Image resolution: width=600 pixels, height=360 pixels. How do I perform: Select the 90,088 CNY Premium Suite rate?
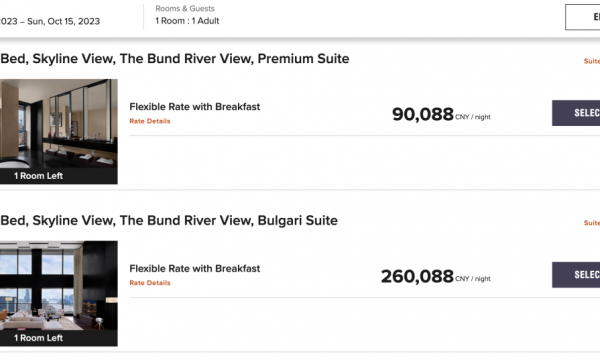pos(576,113)
